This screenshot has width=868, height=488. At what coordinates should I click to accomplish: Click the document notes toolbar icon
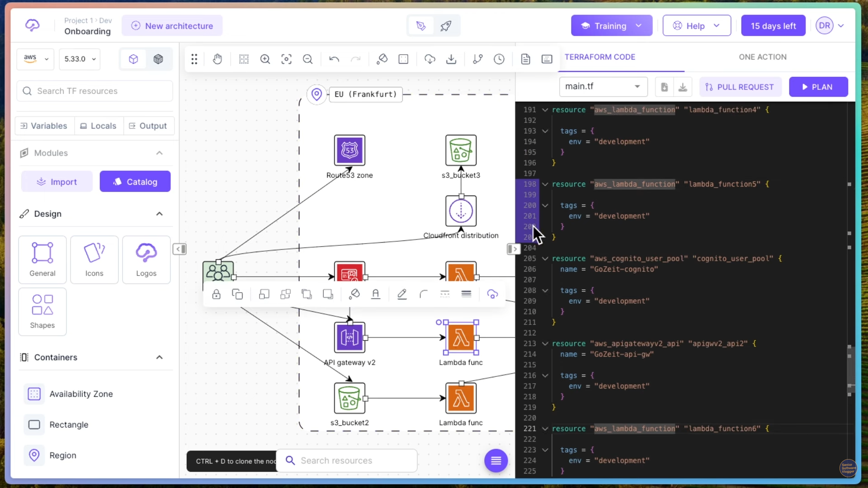click(x=525, y=59)
